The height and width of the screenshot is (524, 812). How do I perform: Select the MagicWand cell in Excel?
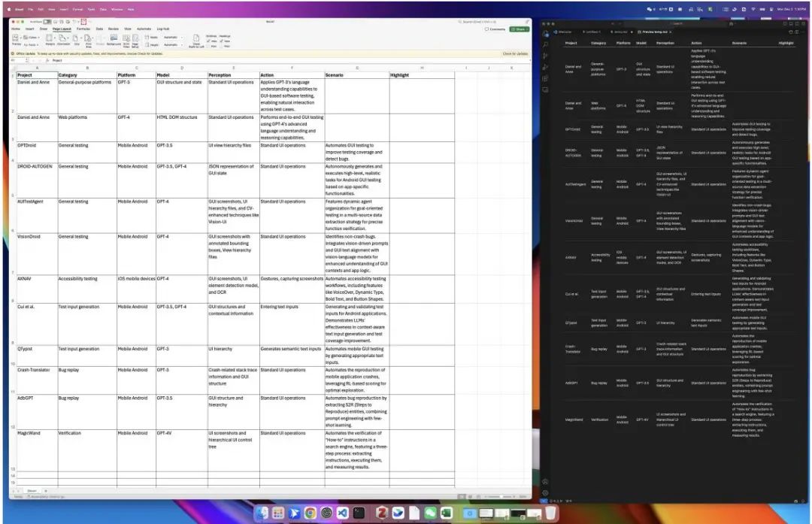pyautogui.click(x=37, y=450)
